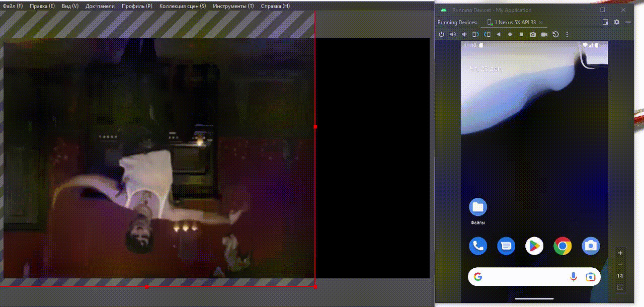Image resolution: width=644 pixels, height=307 pixels.
Task: Rotate emulator right icon
Action: (487, 34)
